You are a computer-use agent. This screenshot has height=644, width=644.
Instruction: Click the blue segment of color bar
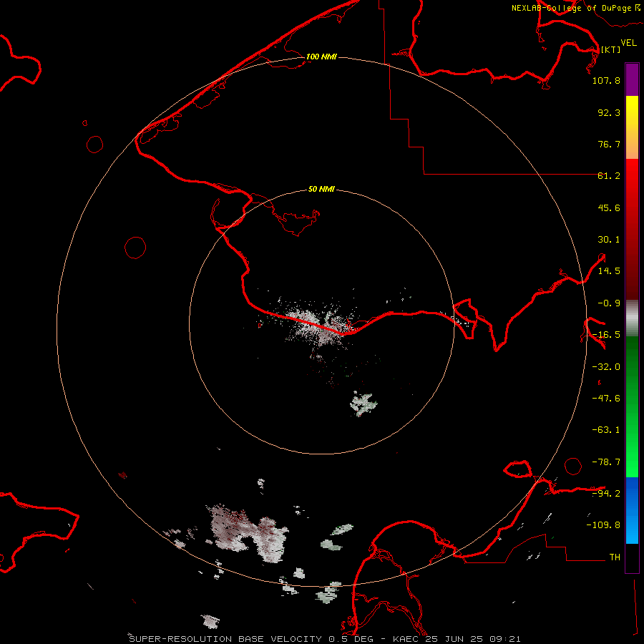[x=632, y=510]
